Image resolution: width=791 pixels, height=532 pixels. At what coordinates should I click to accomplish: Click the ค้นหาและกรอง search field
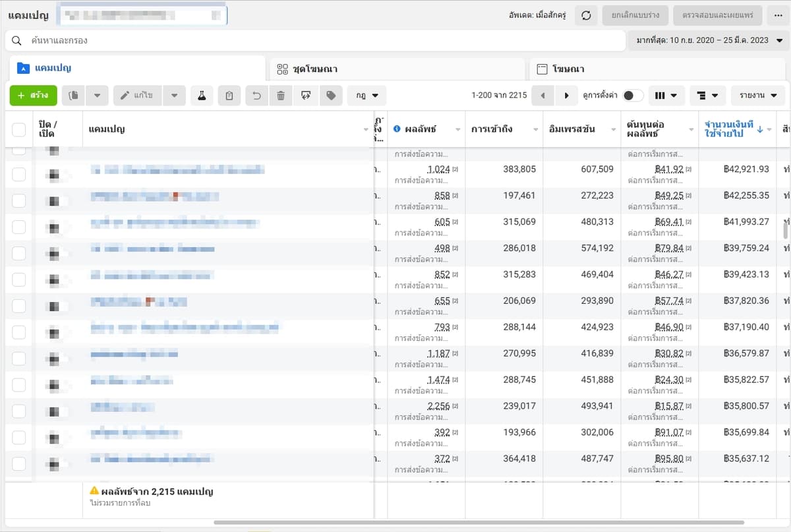point(315,40)
